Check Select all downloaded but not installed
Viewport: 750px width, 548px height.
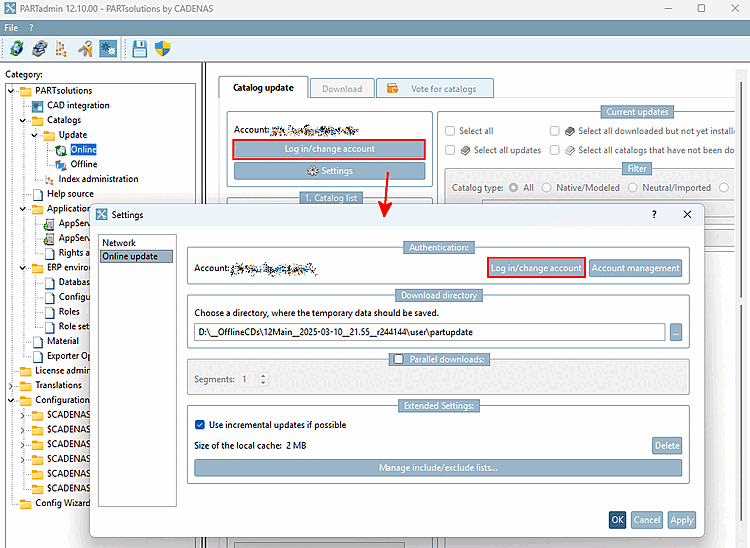[554, 131]
